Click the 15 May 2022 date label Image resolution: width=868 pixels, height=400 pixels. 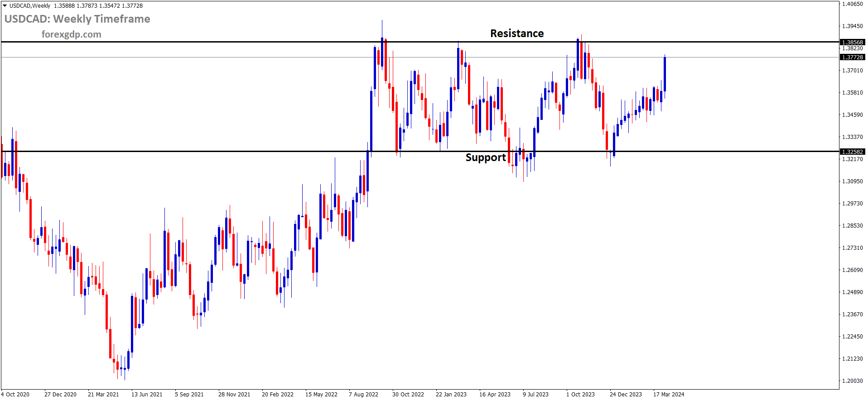tap(321, 394)
